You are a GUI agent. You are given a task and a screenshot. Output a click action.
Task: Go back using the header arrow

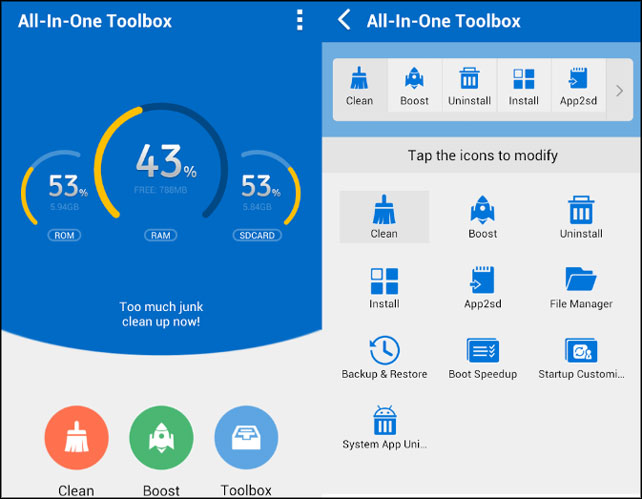point(344,21)
